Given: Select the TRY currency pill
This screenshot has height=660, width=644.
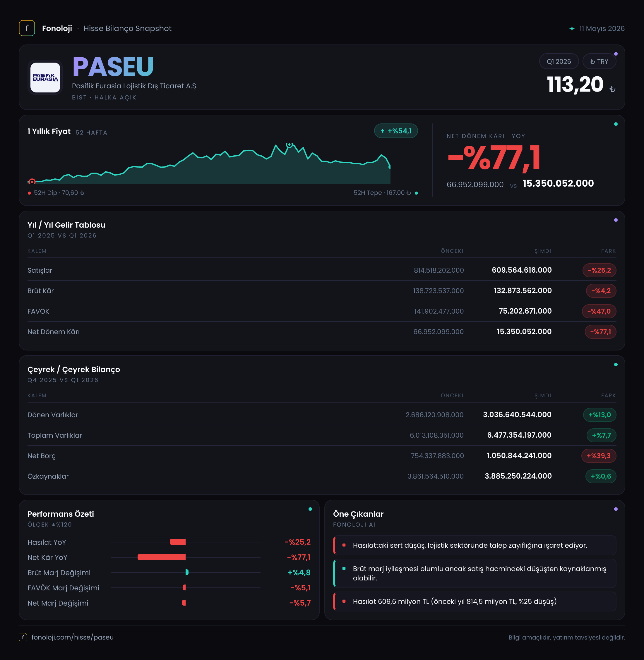Looking at the screenshot, I should point(599,61).
